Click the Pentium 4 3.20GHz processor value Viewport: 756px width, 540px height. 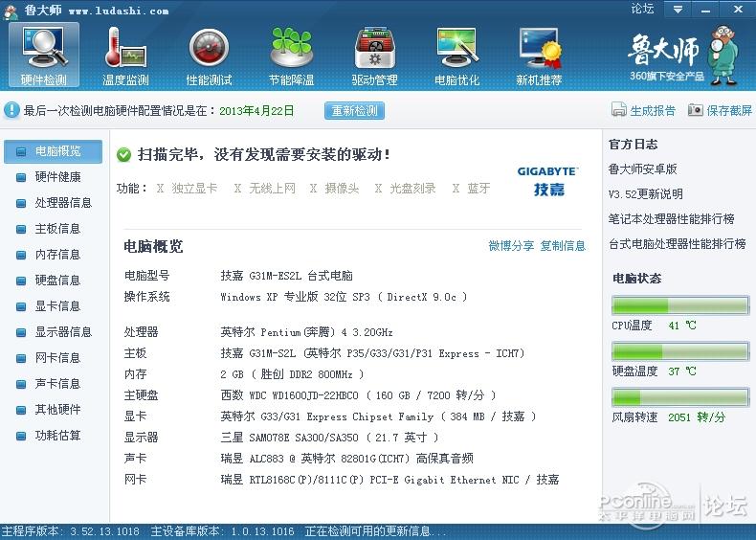click(x=306, y=332)
